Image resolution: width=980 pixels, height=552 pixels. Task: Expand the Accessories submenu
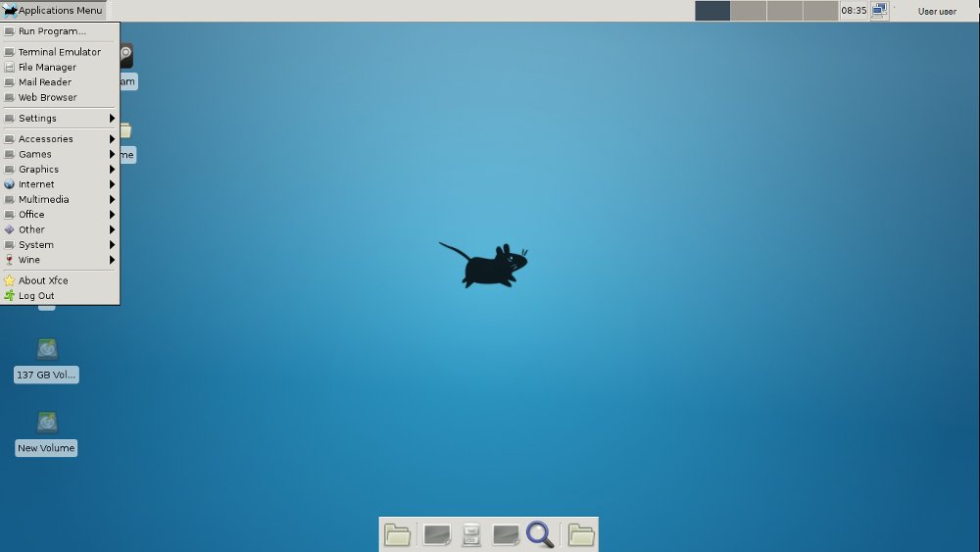click(x=60, y=139)
